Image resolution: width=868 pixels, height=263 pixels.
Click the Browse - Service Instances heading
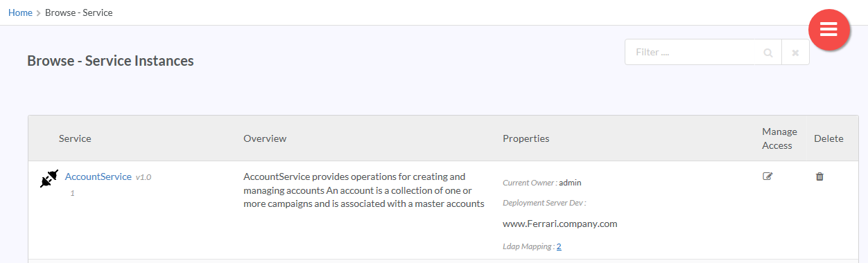pos(110,61)
